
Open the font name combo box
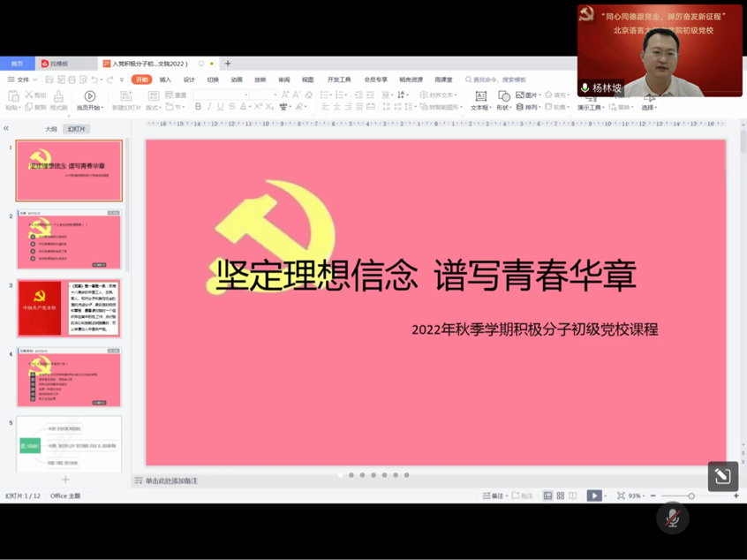click(x=220, y=95)
